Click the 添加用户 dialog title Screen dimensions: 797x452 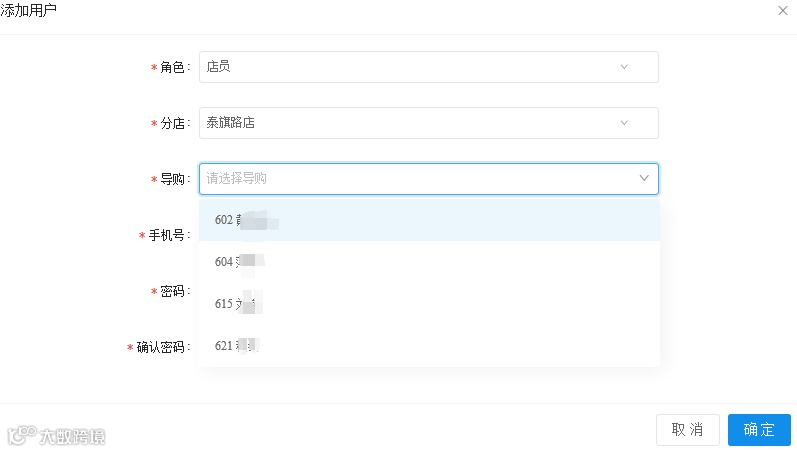click(x=28, y=10)
